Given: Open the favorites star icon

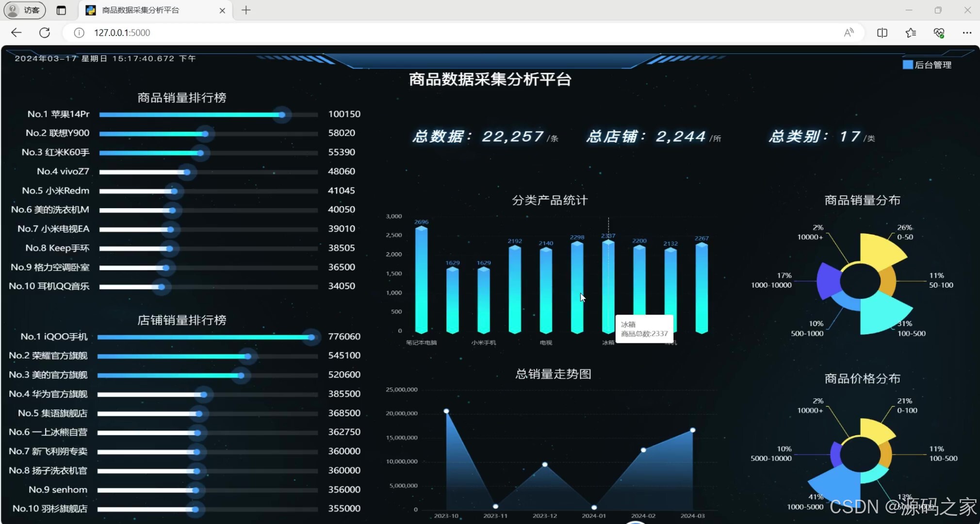Looking at the screenshot, I should [x=911, y=33].
